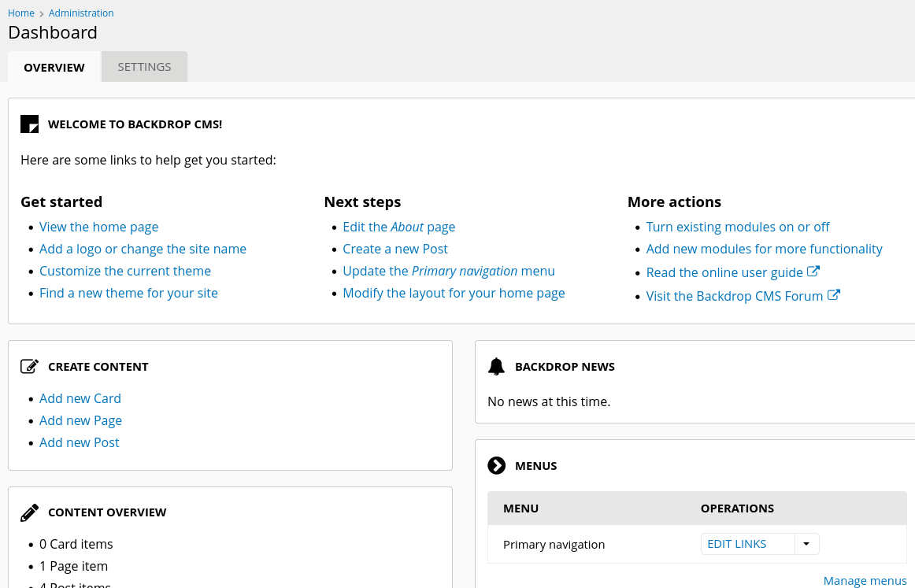Expand the Edit Links dropdown arrow

click(806, 544)
